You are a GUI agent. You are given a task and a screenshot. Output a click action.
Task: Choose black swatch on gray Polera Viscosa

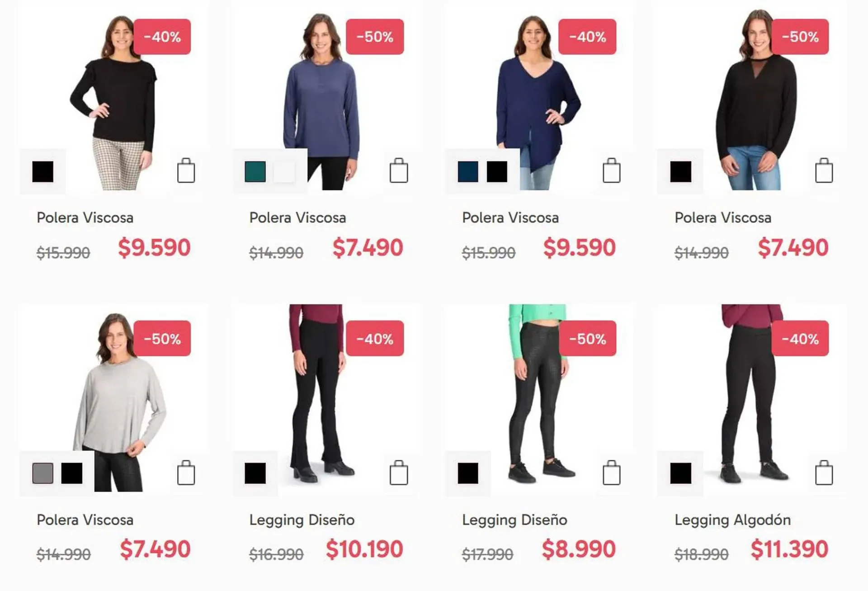click(72, 473)
